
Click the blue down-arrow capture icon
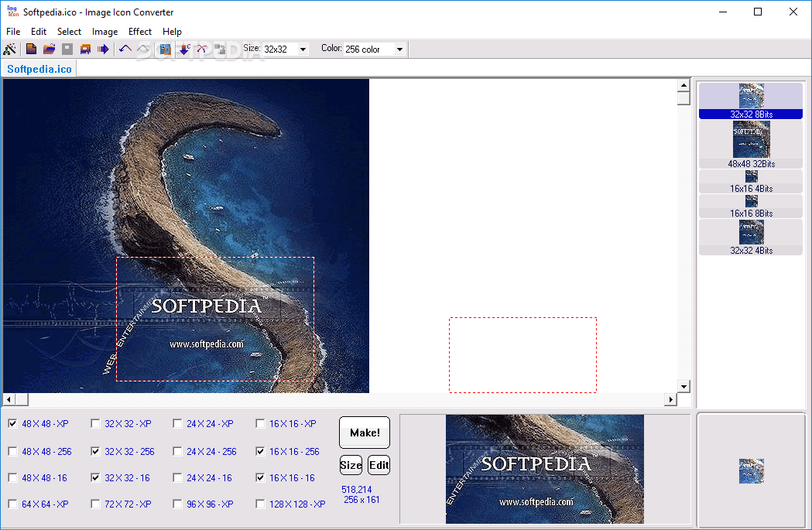(x=183, y=50)
